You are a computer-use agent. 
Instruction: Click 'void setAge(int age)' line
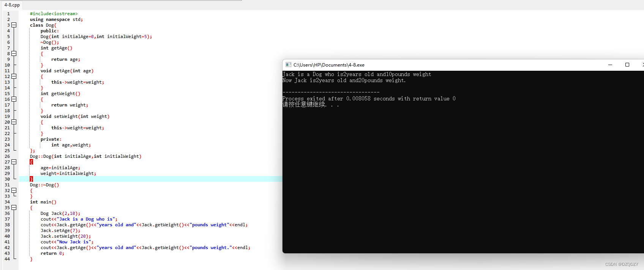click(x=67, y=71)
